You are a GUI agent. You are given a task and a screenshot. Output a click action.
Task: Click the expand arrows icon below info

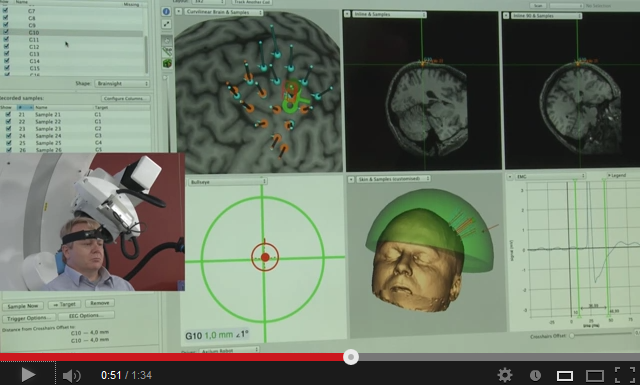(x=167, y=24)
